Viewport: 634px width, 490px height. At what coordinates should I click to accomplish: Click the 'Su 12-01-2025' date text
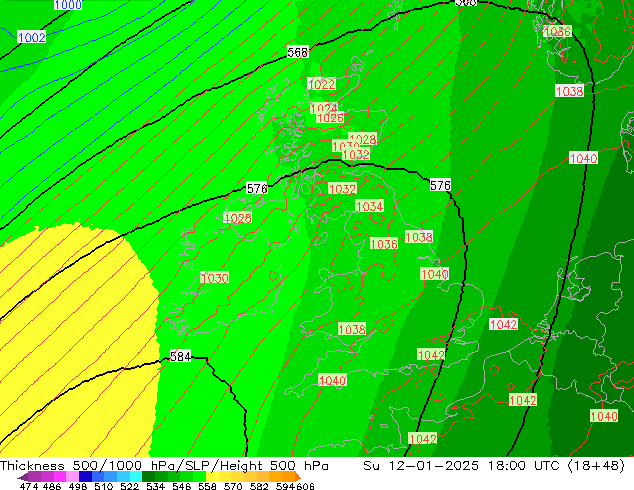(421, 466)
